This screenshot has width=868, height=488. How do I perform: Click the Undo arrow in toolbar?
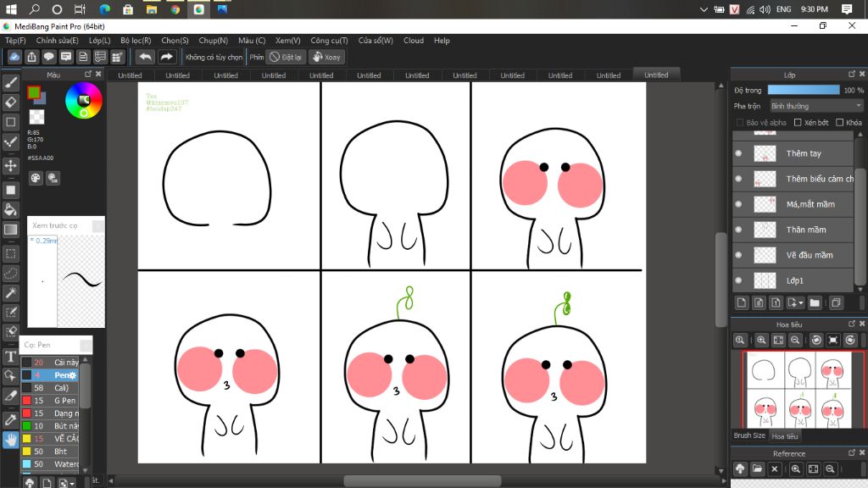(145, 57)
